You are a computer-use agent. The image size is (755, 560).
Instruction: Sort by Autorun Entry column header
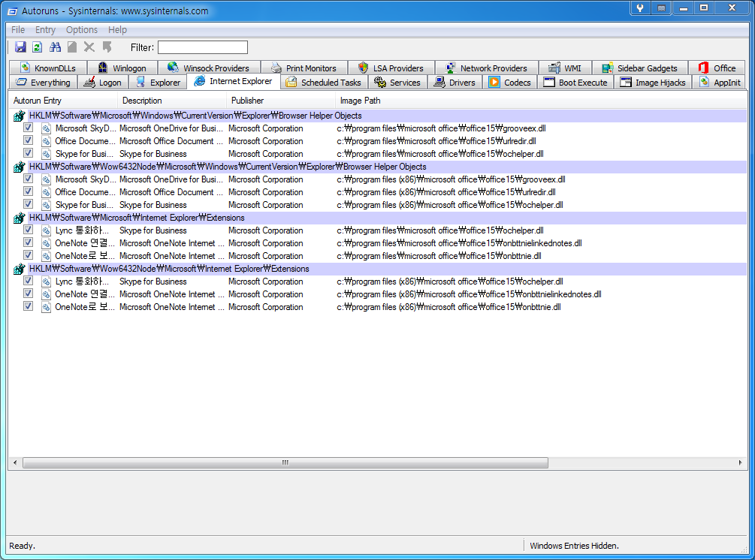click(x=63, y=101)
